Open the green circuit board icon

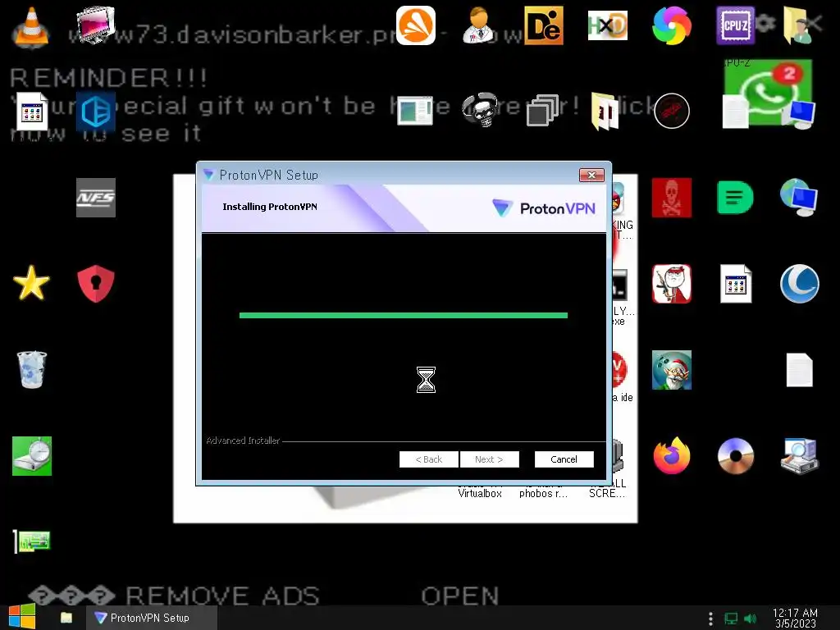(32, 541)
